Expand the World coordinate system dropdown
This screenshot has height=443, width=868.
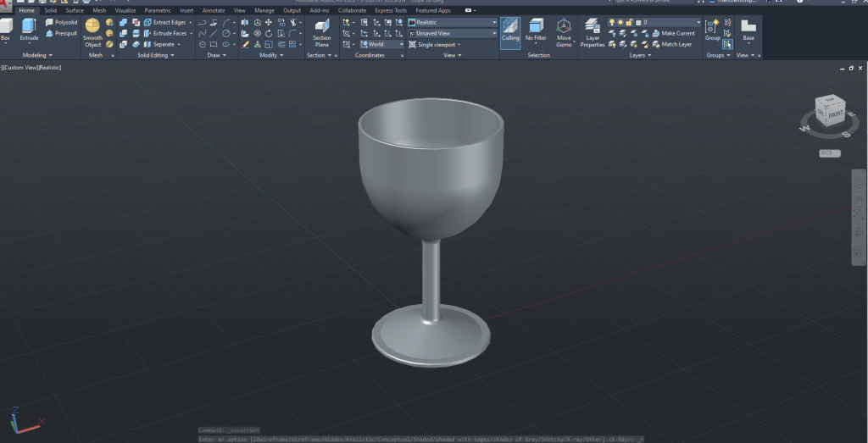[382, 44]
